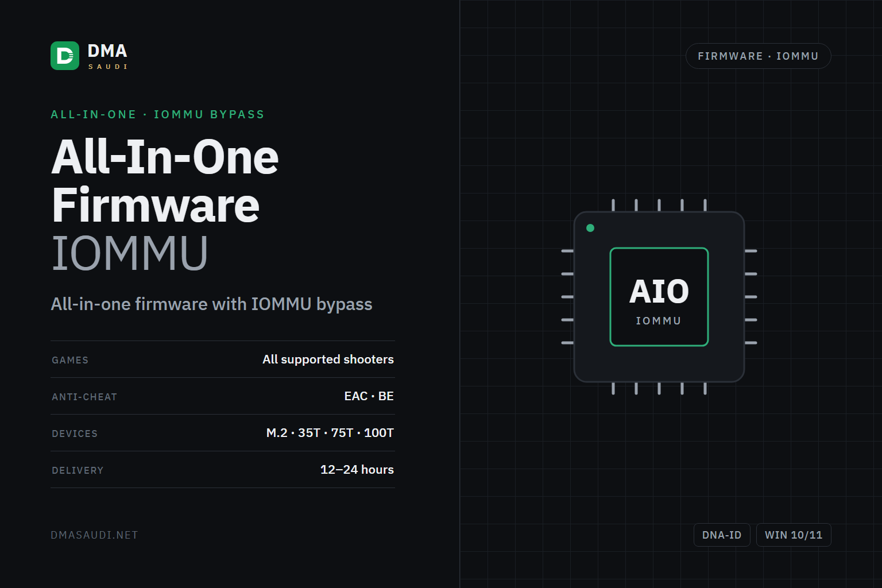Click the 'M.2 · 35T · 75T · 100T' value
This screenshot has width=882, height=588.
(330, 433)
